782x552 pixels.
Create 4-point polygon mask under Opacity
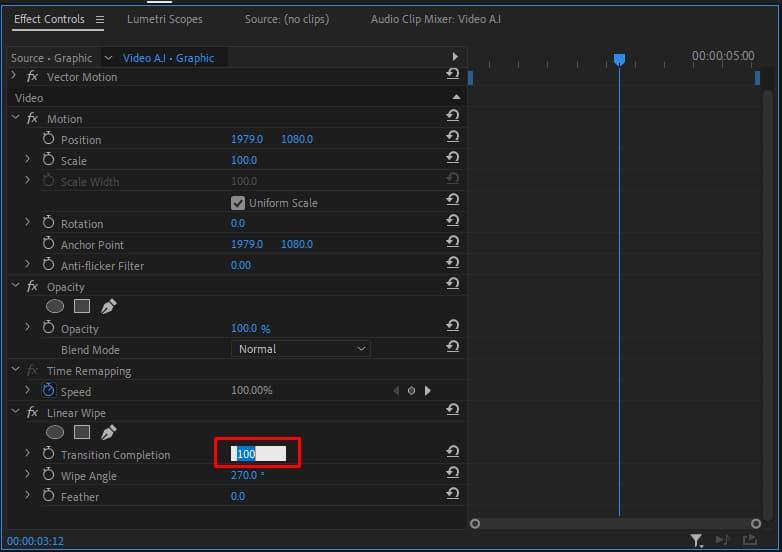[x=82, y=307]
